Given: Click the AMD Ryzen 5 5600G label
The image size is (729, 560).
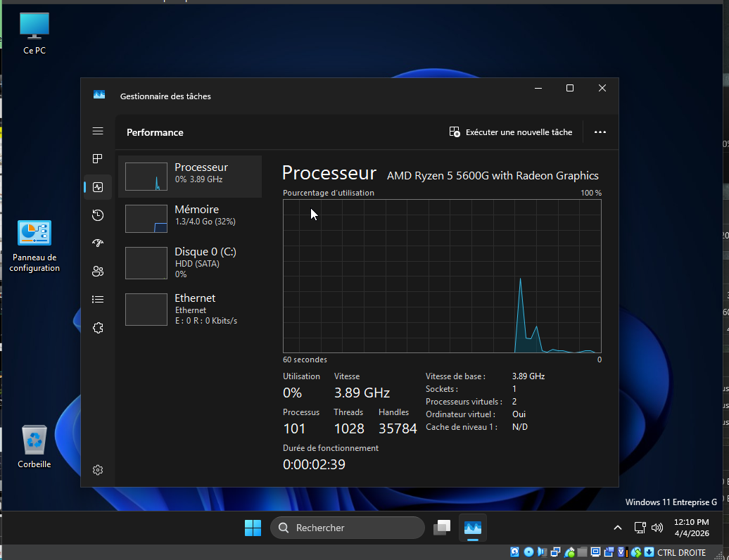Looking at the screenshot, I should [x=493, y=176].
